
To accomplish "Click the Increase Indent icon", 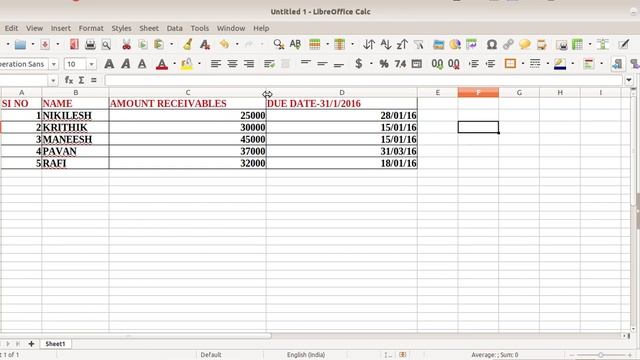I will (474, 64).
